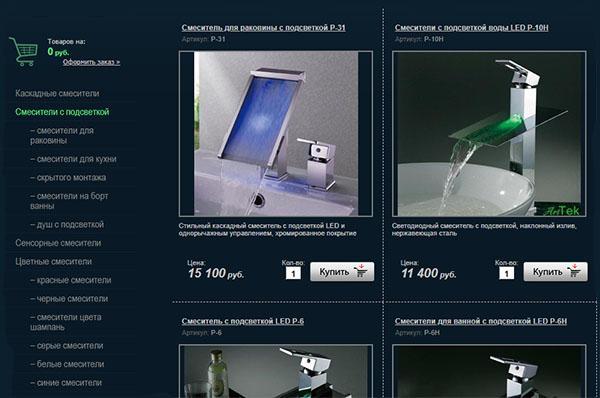Click cart icon on P-31 'Купить' button
This screenshot has width=600, height=398.
tap(360, 271)
